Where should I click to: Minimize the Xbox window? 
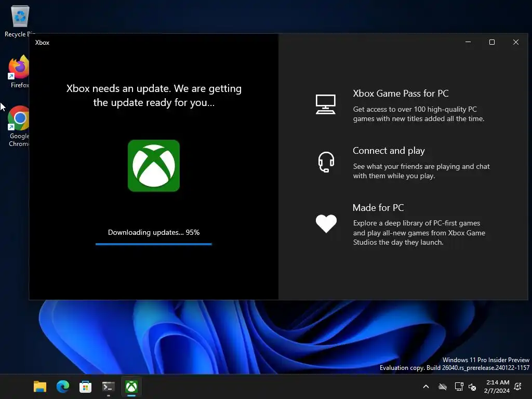click(468, 42)
